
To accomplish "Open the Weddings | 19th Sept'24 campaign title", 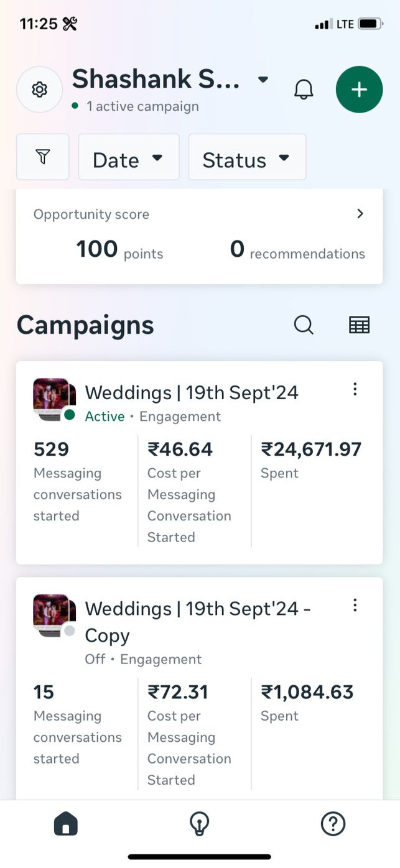I will click(x=191, y=392).
